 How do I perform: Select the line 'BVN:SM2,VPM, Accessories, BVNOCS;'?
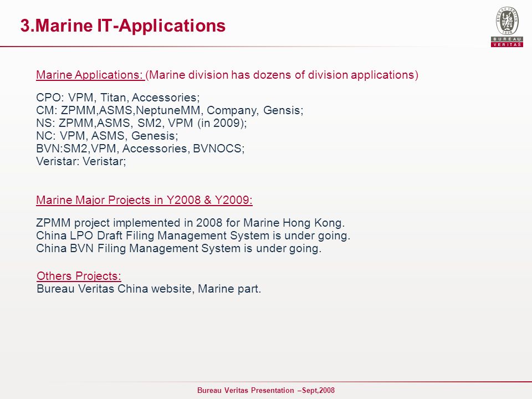(140, 149)
